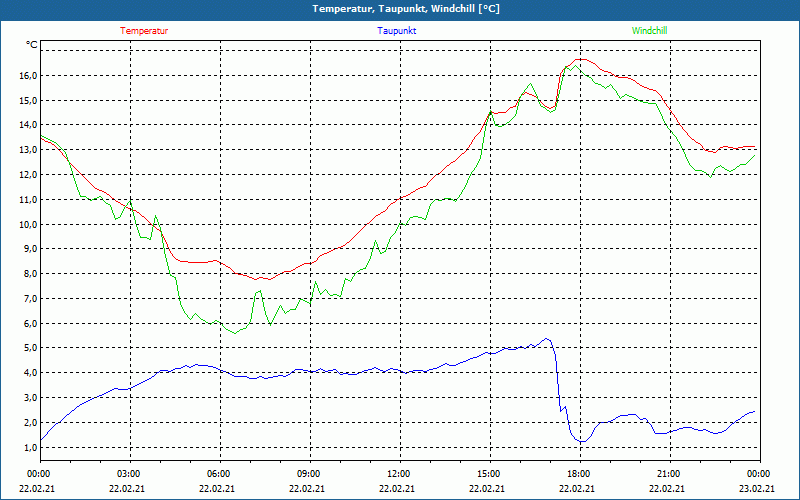Click the 14,0 y-axis value
The height and width of the screenshot is (500, 800).
pyautogui.click(x=29, y=125)
